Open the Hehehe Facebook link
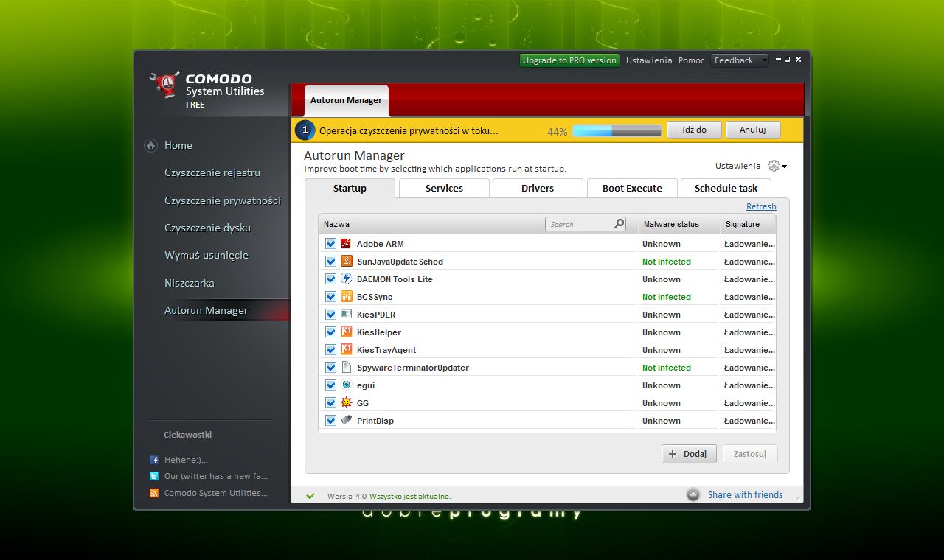944x560 pixels. coord(186,460)
